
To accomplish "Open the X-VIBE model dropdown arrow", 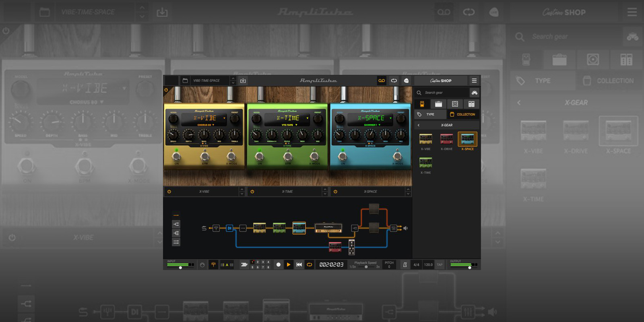I will click(224, 118).
